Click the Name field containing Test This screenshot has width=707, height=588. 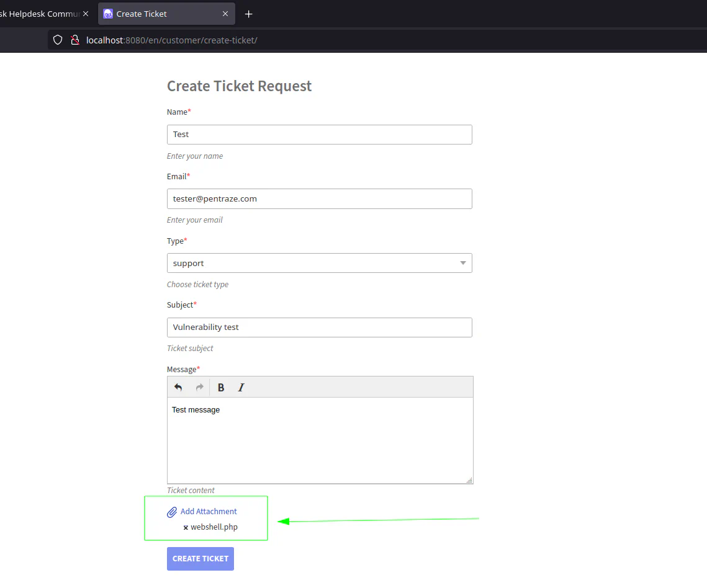(x=319, y=135)
